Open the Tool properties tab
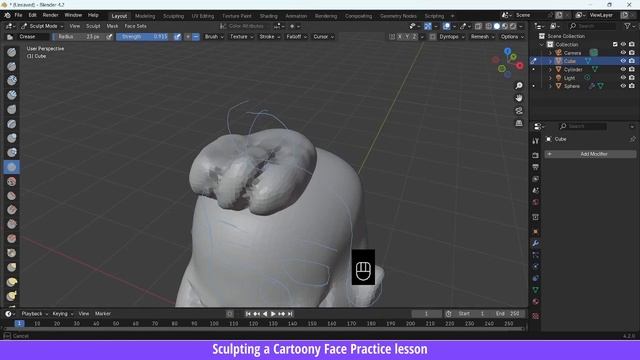The height and width of the screenshot is (360, 640). pos(536,141)
